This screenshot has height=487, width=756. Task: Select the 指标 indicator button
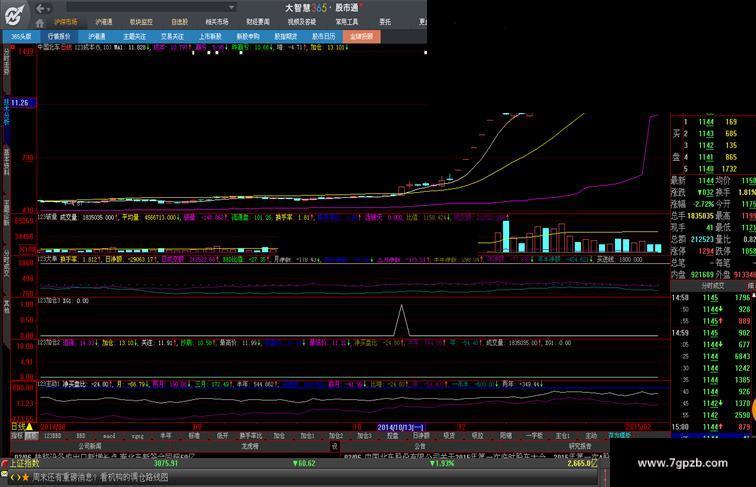click(17, 435)
